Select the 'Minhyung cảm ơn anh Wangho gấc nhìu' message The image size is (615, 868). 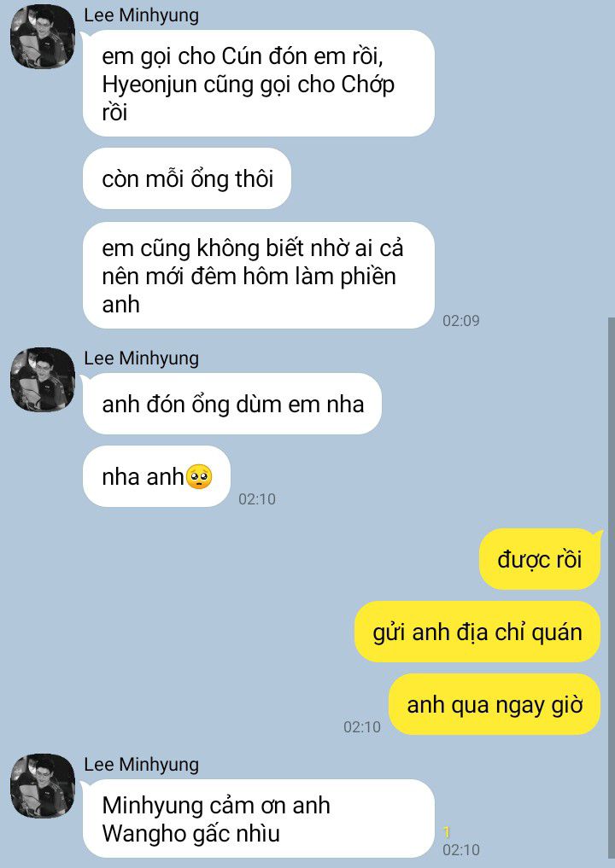tap(258, 818)
